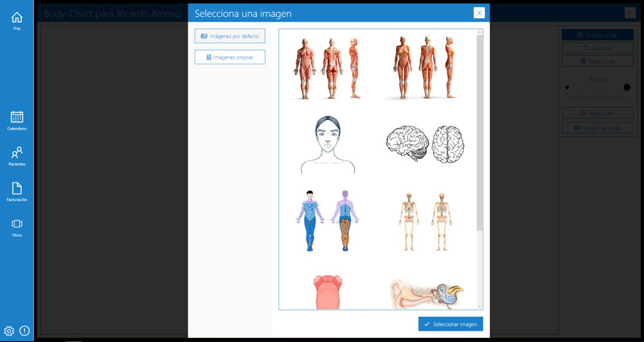
Task: Show Imágenes por defecto
Action: pyautogui.click(x=230, y=36)
